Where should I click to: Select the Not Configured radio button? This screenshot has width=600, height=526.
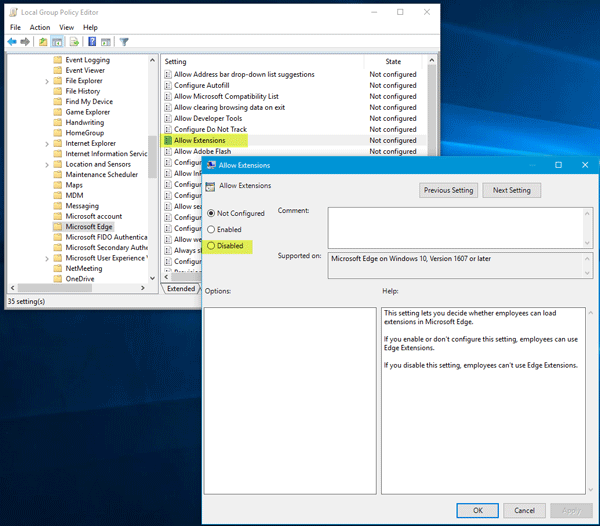[x=211, y=213]
